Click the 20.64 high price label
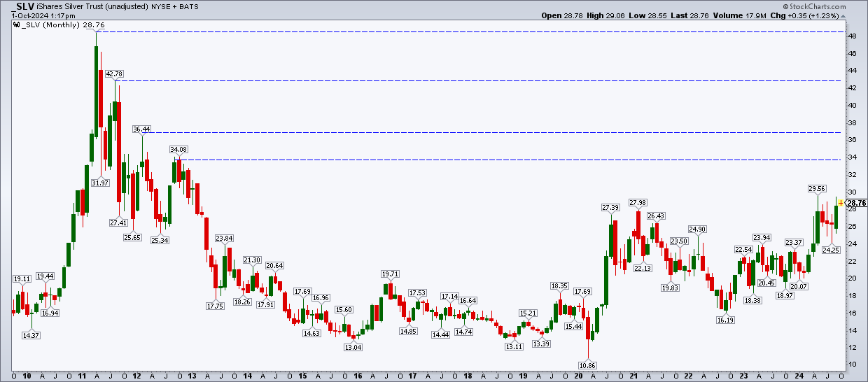The image size is (868, 382). [x=274, y=265]
